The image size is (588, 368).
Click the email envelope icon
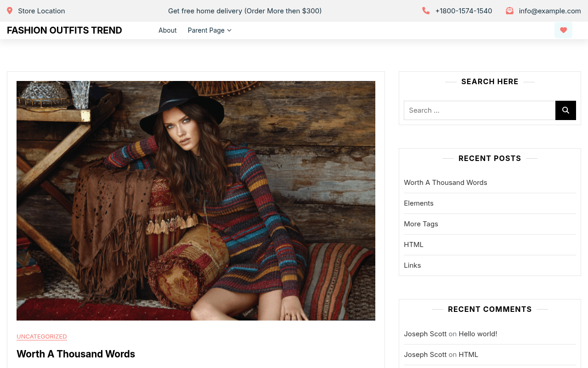tap(509, 11)
